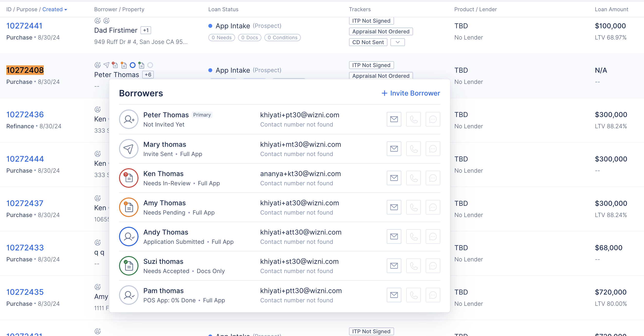This screenshot has height=336, width=644.
Task: Click blue circle status icon above Peter Thomas
Action: click(132, 65)
